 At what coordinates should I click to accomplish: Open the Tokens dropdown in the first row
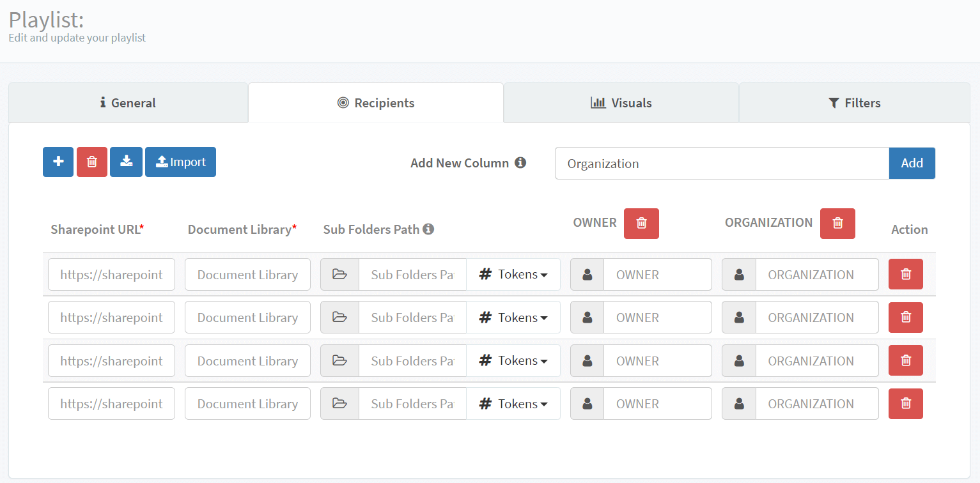pos(513,274)
